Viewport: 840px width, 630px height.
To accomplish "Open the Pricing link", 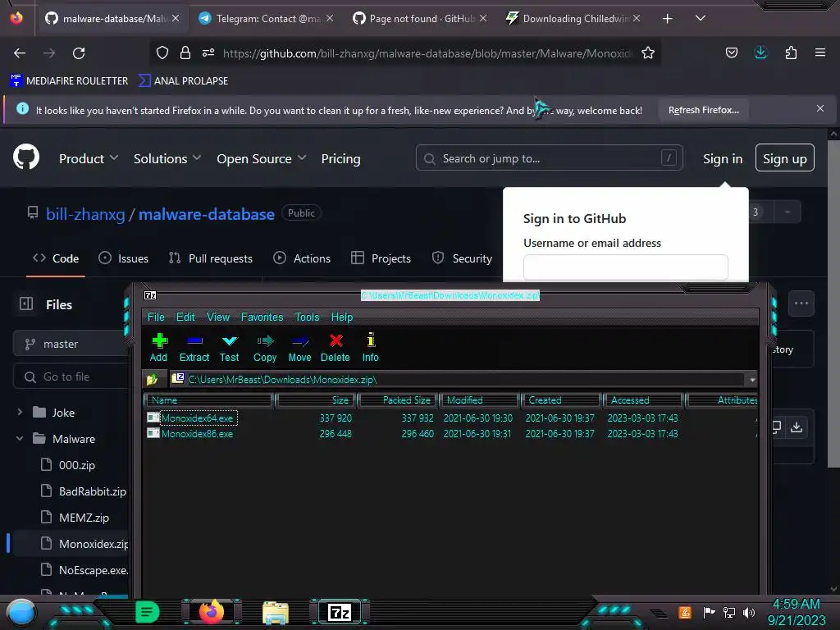I will pos(340,158).
